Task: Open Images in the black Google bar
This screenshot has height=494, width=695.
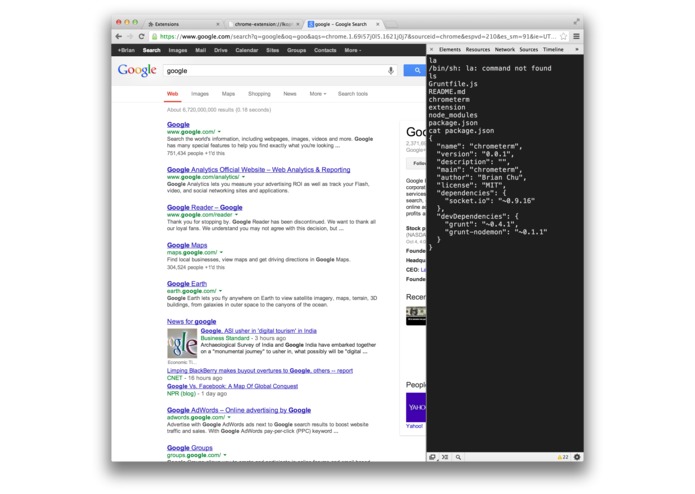Action: pyautogui.click(x=178, y=50)
